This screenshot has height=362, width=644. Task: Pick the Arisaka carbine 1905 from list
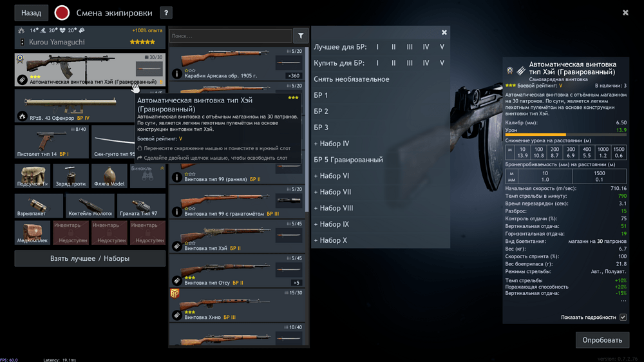(238, 66)
